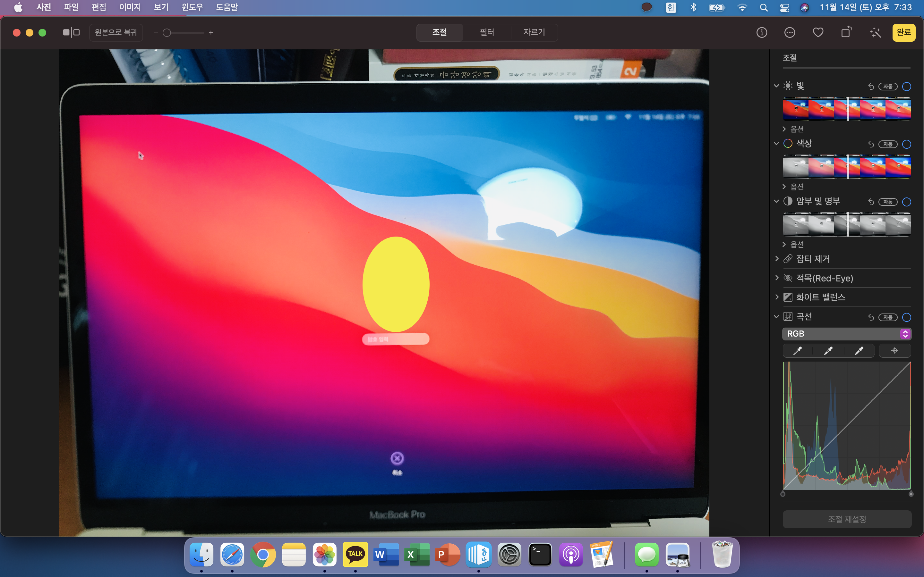The width and height of the screenshot is (924, 577).
Task: Click the auto-enhance magic wand icon
Action: [875, 32]
